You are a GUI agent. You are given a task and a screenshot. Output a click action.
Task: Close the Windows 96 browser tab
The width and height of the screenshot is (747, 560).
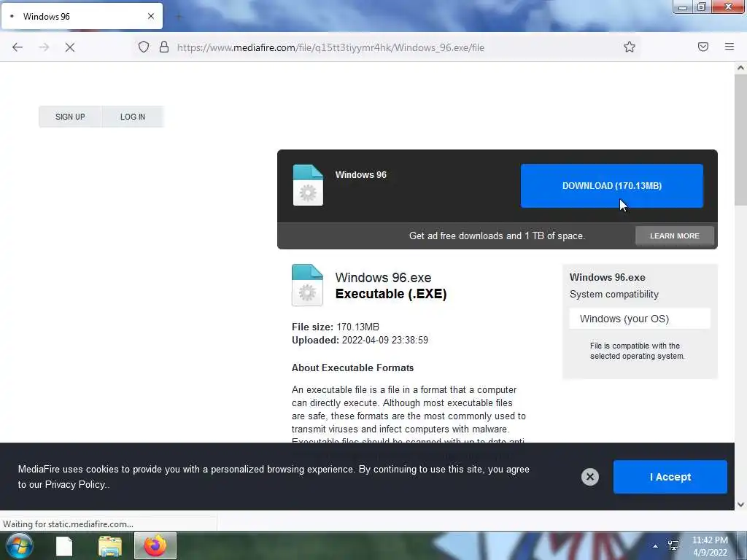[150, 16]
